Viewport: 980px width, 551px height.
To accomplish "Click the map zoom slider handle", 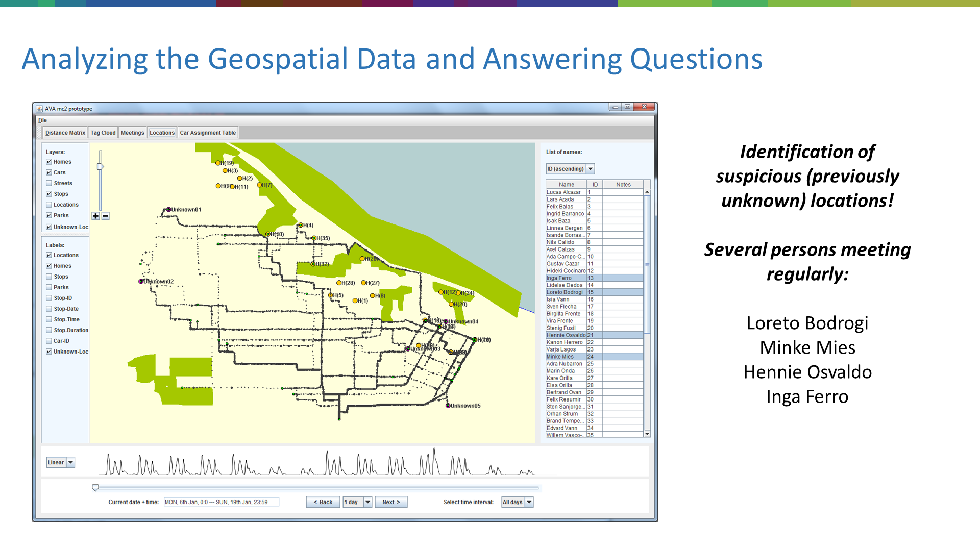I will pos(101,167).
